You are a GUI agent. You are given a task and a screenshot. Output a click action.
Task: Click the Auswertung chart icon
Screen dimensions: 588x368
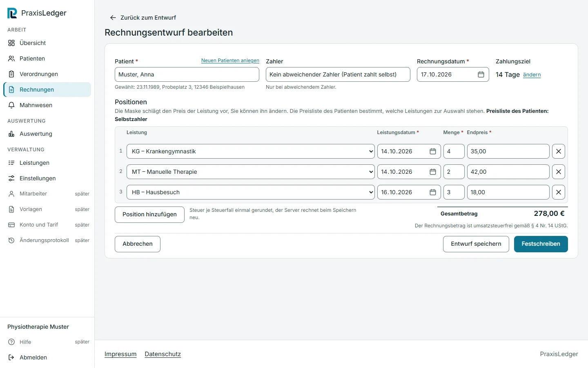(x=11, y=134)
